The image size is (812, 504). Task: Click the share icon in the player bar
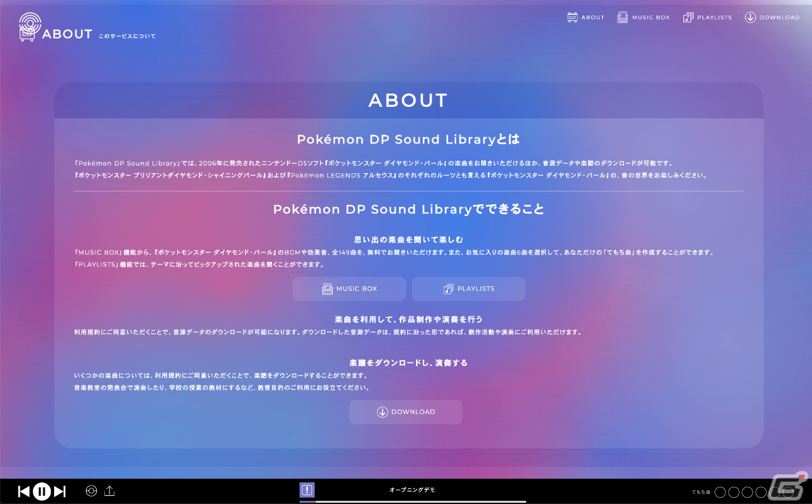pos(110,491)
